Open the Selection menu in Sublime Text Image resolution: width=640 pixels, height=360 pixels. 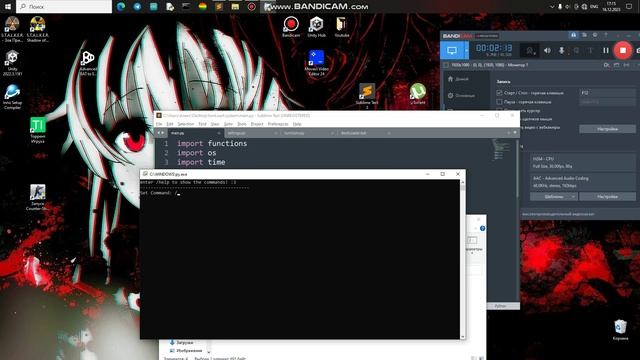click(186, 124)
